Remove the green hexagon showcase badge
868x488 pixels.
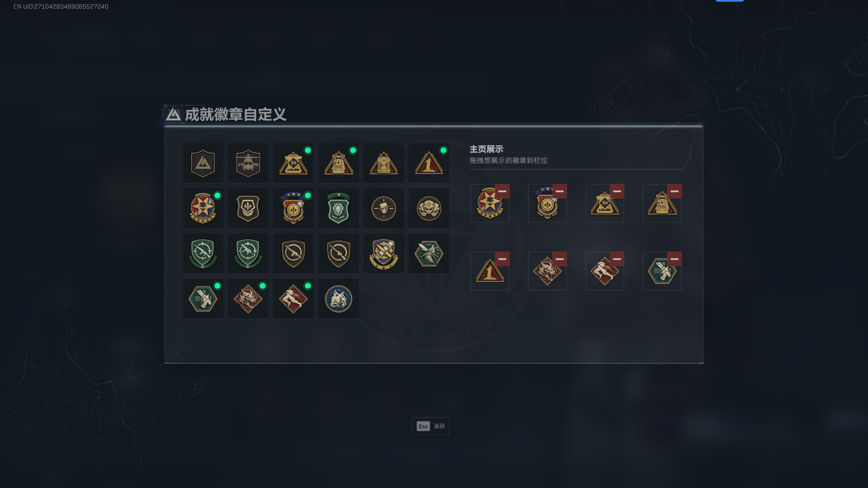coord(674,259)
